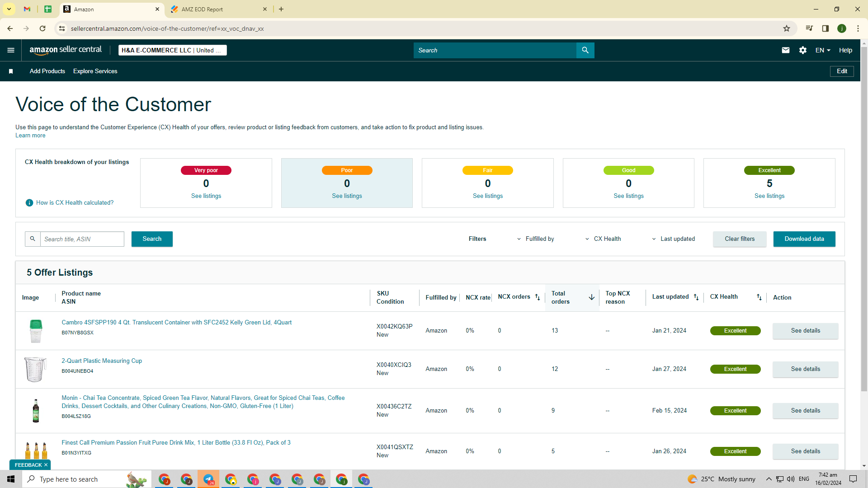
Task: Open a new browser tab
Action: (x=281, y=9)
